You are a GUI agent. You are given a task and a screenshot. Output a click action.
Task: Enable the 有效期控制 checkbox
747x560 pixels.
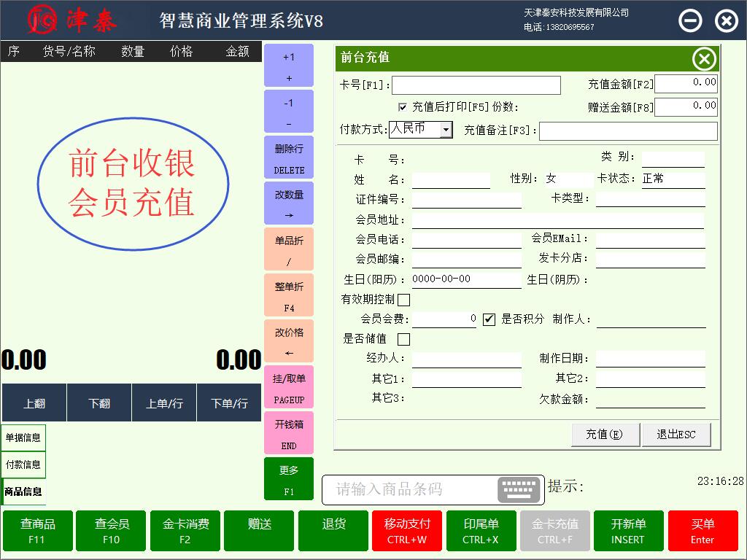click(403, 300)
